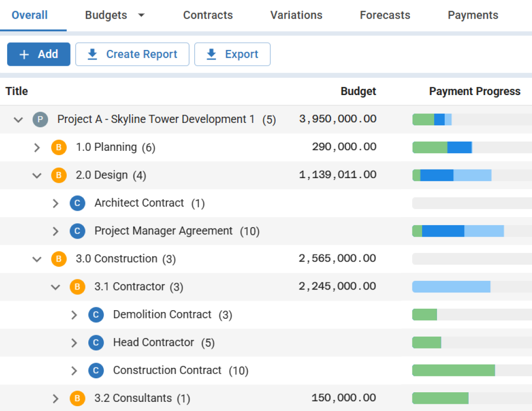Switch to the Contracts tab
This screenshot has height=411, width=532.
pyautogui.click(x=207, y=15)
